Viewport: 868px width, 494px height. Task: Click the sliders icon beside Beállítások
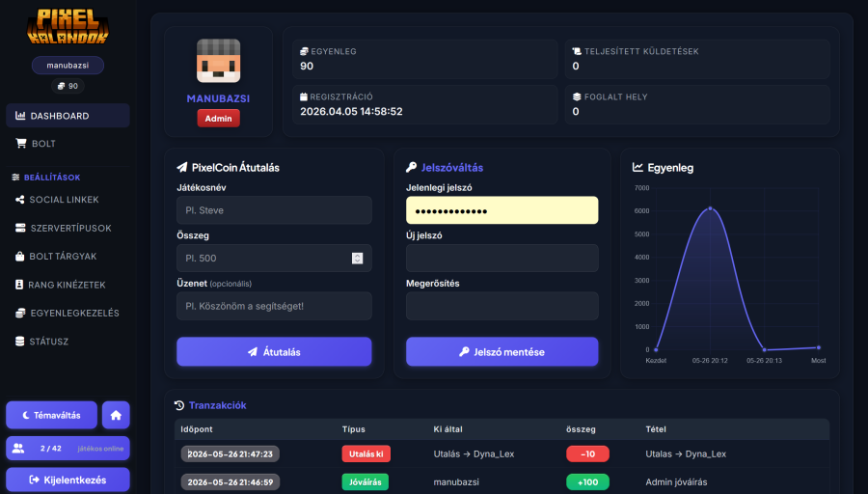tap(15, 178)
